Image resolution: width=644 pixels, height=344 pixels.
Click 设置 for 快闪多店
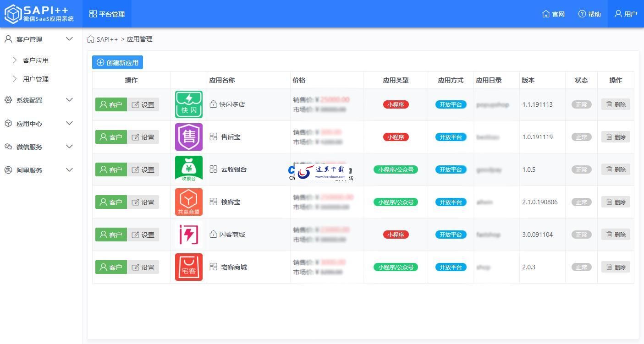pos(143,104)
